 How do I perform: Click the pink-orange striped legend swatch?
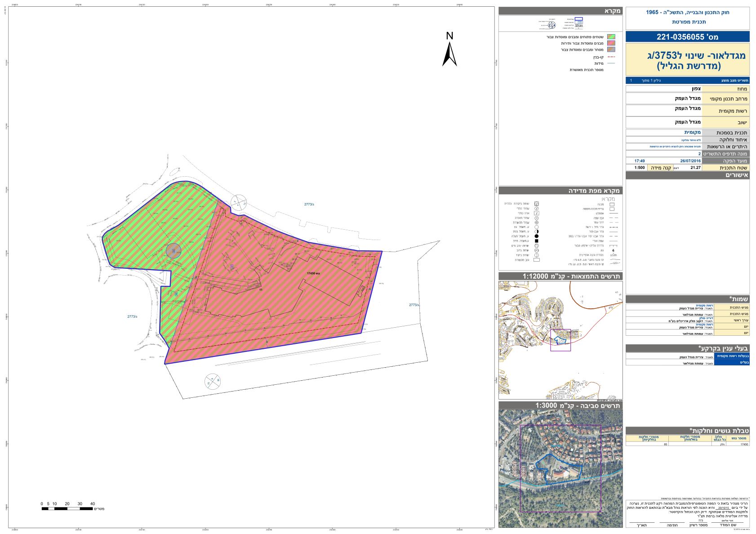click(611, 43)
